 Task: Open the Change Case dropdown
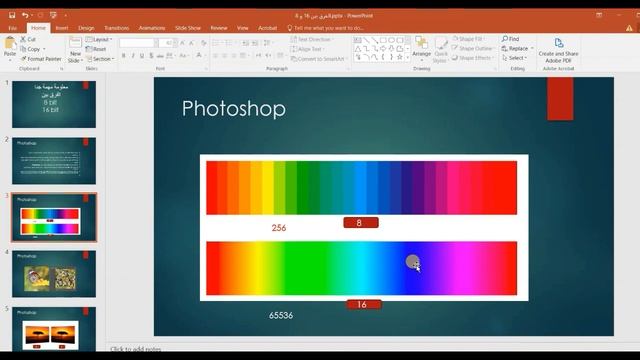click(183, 56)
